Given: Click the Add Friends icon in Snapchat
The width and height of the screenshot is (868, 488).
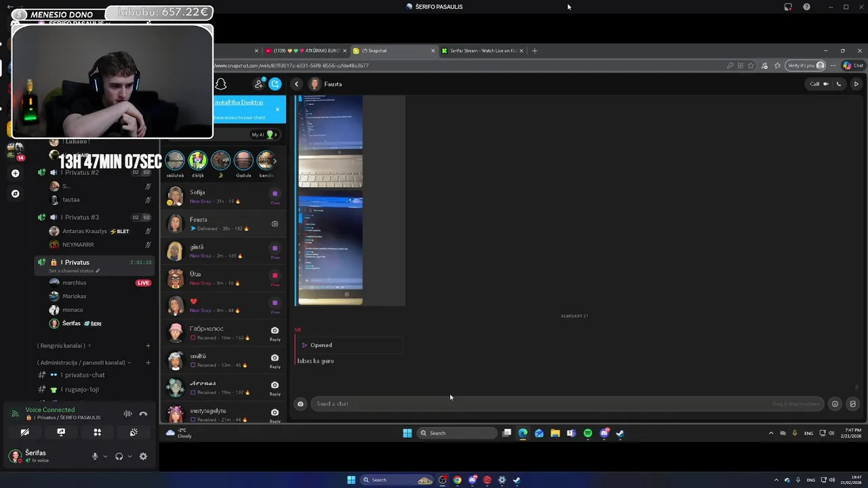Looking at the screenshot, I should (258, 84).
